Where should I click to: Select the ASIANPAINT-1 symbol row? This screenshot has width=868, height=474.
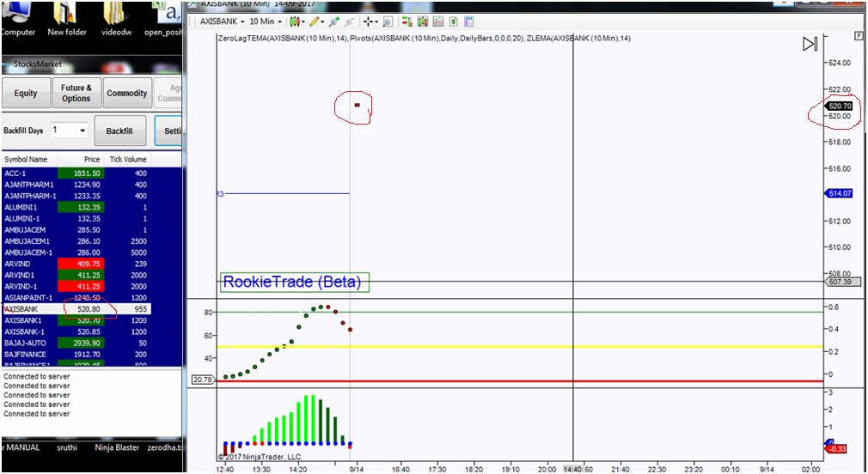pyautogui.click(x=76, y=298)
